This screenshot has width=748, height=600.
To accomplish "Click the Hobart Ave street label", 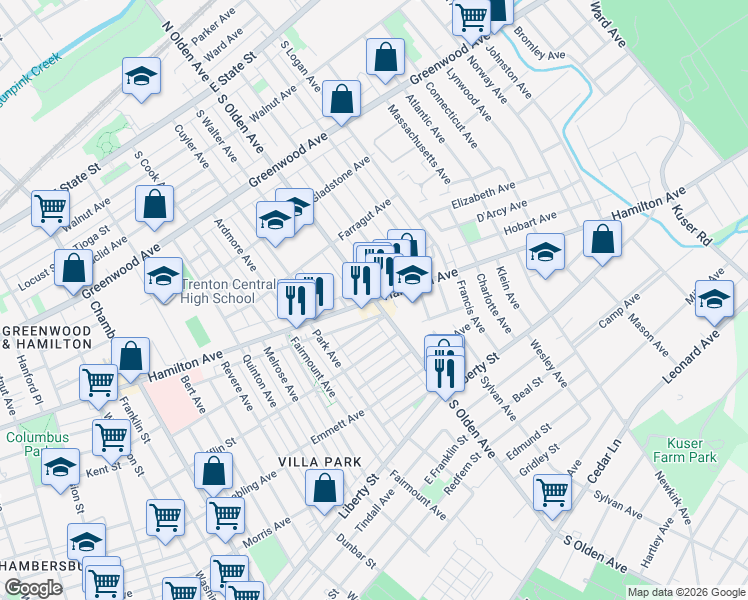I will coord(530,223).
